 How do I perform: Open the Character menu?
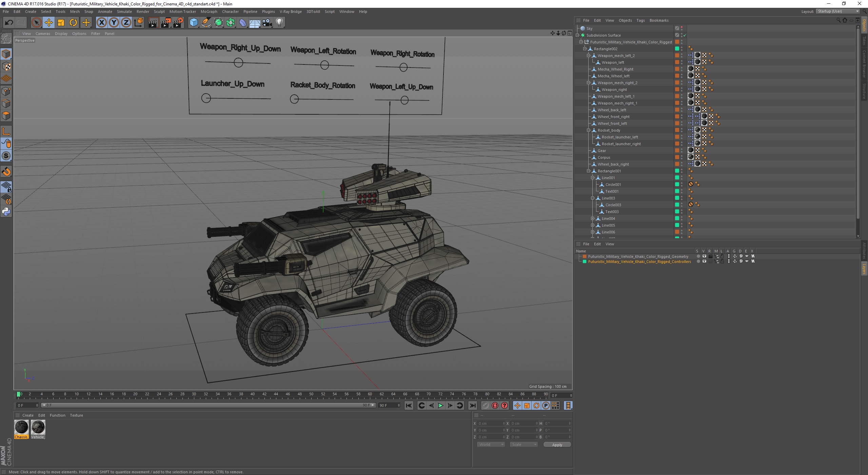click(x=230, y=12)
